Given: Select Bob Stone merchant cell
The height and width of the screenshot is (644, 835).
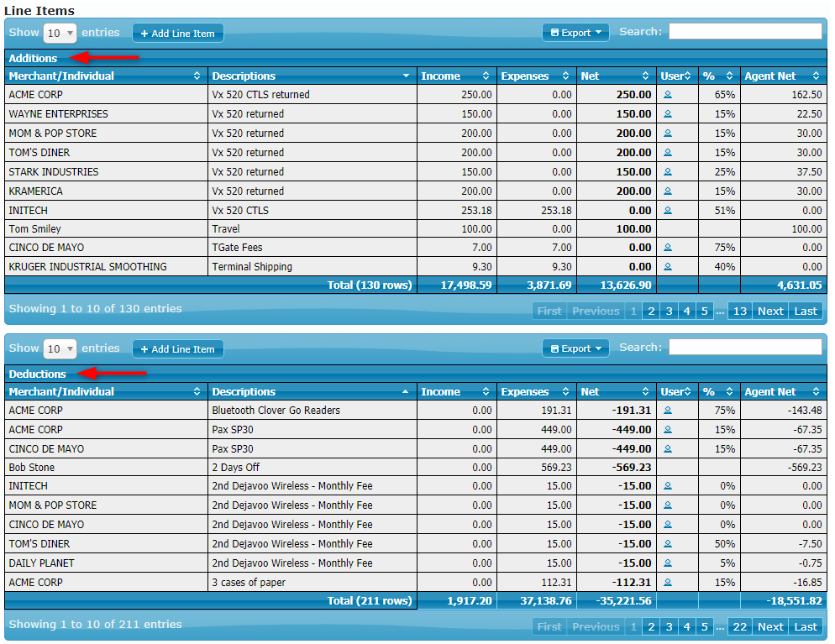Looking at the screenshot, I should (x=106, y=468).
